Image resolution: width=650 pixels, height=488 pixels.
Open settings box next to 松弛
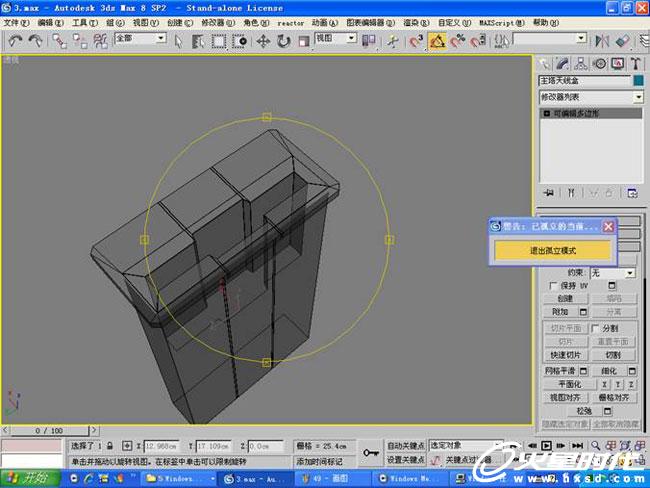coord(607,411)
